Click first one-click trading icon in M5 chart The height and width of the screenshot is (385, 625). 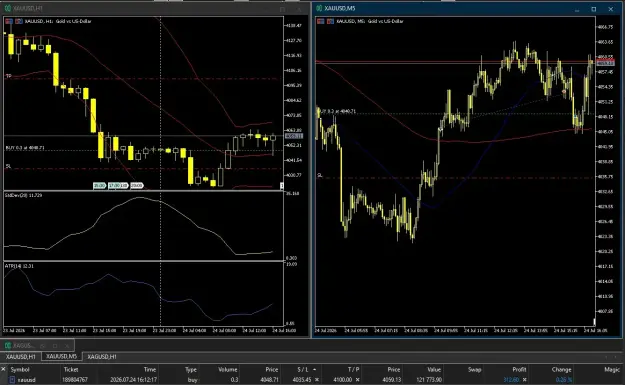321,21
